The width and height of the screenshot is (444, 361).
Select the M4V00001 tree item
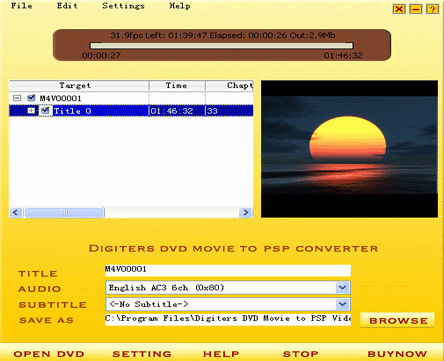tap(60, 98)
